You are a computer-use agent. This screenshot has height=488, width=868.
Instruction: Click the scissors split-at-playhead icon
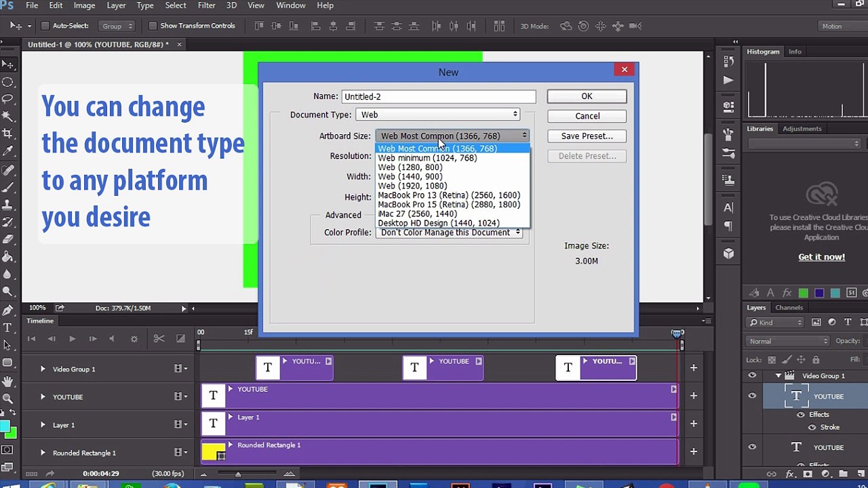pos(159,338)
